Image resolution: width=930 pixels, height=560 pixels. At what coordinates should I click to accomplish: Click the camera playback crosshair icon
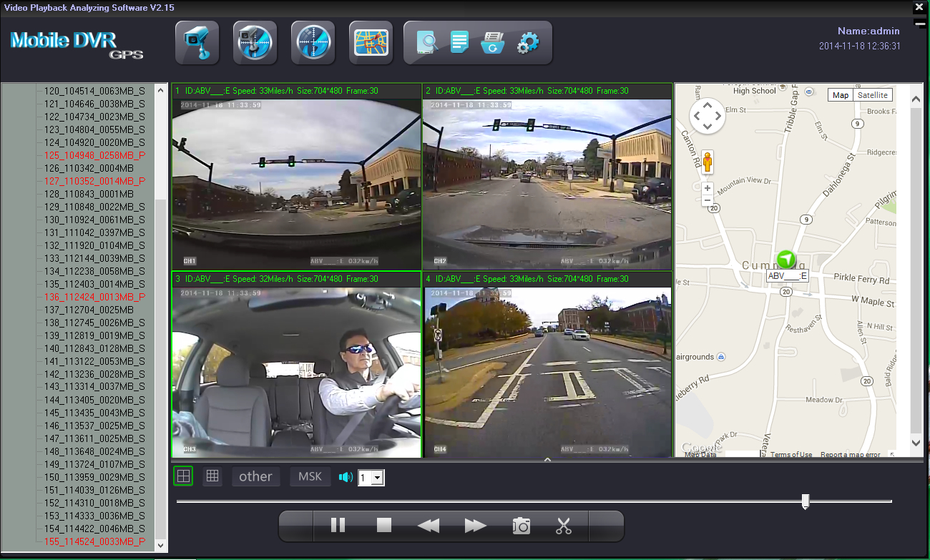coord(255,43)
